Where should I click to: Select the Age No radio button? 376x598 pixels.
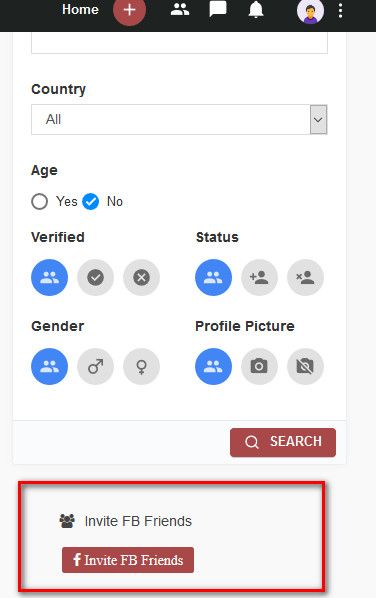(90, 201)
